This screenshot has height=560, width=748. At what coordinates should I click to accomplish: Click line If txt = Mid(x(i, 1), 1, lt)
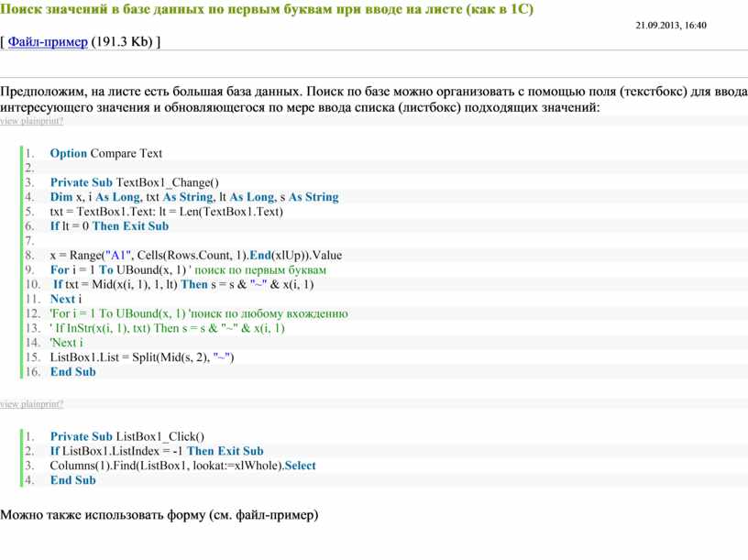pos(183,284)
